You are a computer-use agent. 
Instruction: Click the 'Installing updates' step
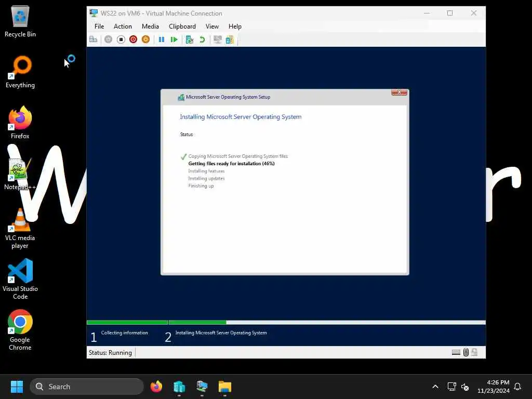point(206,179)
